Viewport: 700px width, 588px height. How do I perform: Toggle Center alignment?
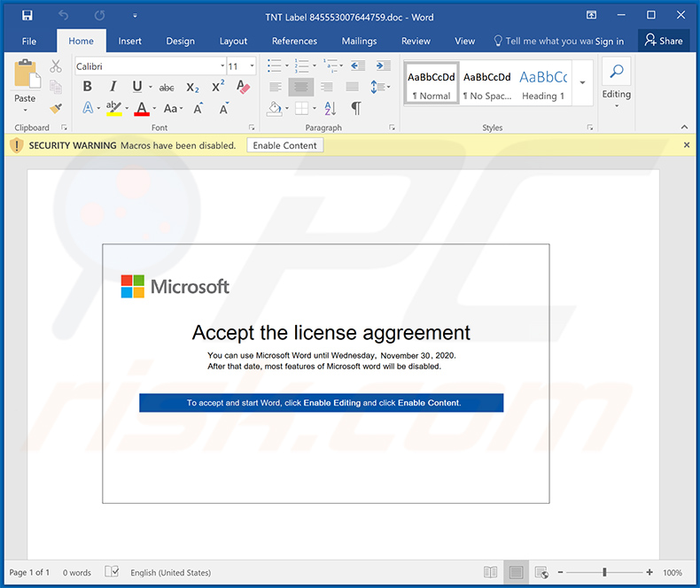tap(301, 87)
